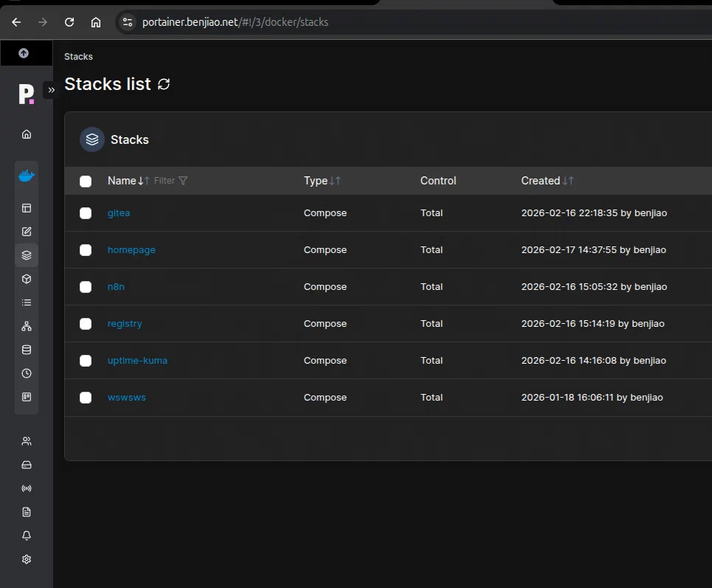The height and width of the screenshot is (588, 712).
Task: Open Networks icon in the sidebar
Action: coord(27,326)
